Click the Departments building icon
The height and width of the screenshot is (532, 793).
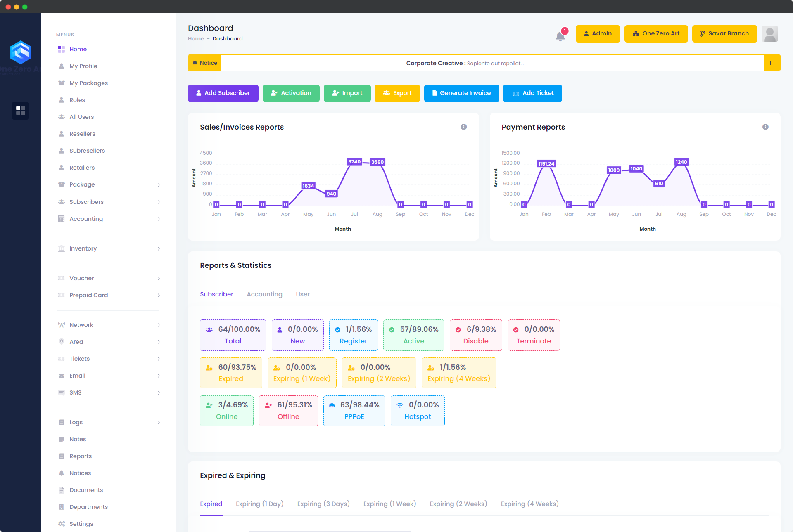coord(62,507)
